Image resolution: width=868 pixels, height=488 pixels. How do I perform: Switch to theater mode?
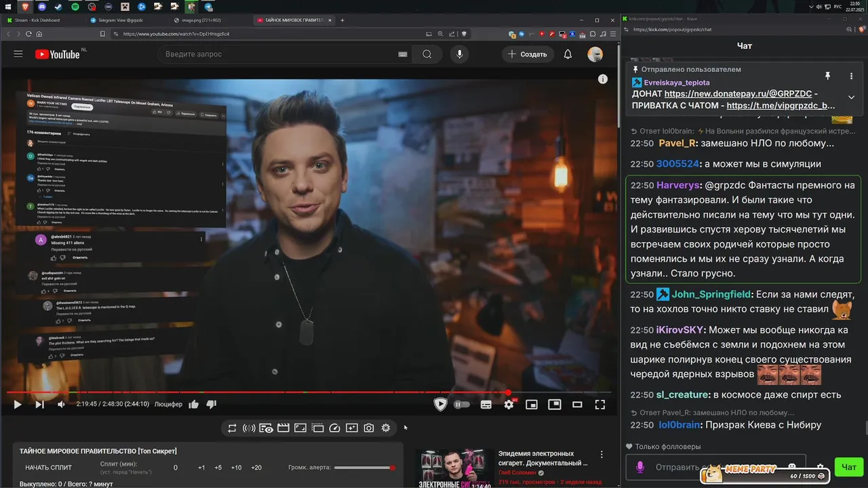coord(577,405)
